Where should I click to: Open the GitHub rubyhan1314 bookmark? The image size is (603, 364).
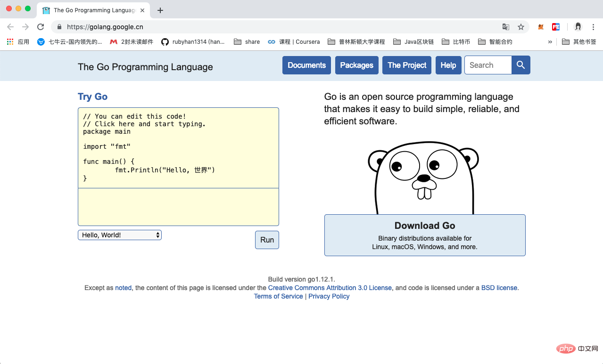[193, 42]
